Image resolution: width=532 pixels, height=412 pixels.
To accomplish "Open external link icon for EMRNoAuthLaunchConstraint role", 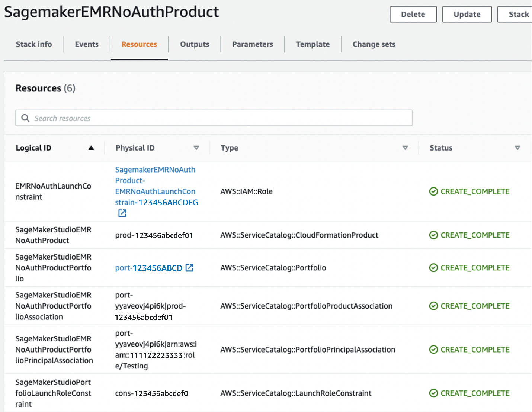I will click(122, 213).
